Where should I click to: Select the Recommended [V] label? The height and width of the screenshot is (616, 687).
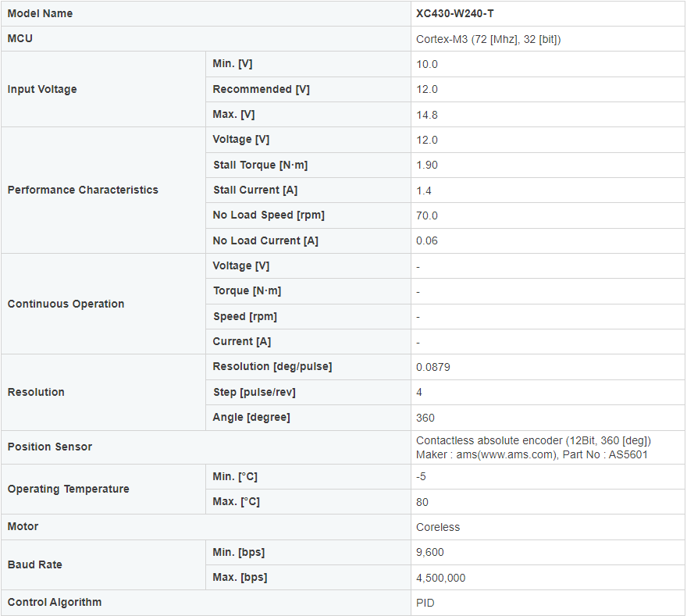coord(261,90)
